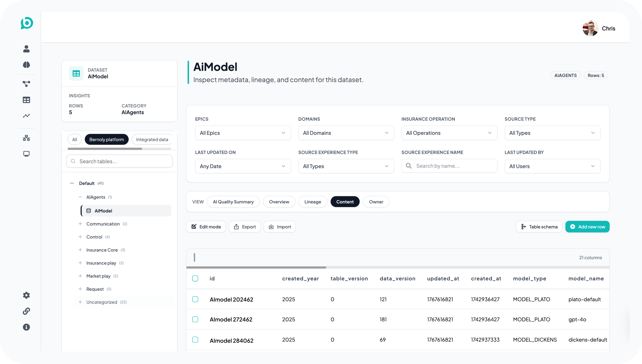Image resolution: width=642 pixels, height=364 pixels.
Task: Select the Integrated data filter tab
Action: 152,140
